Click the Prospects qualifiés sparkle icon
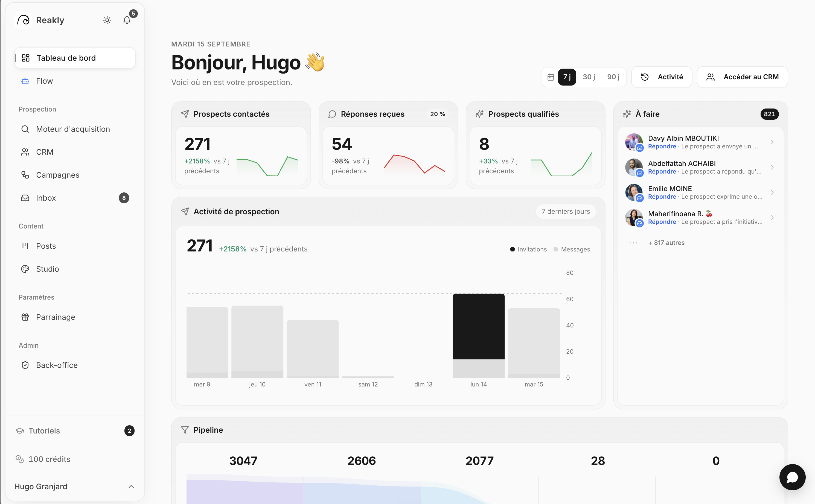The image size is (815, 504). 479,114
